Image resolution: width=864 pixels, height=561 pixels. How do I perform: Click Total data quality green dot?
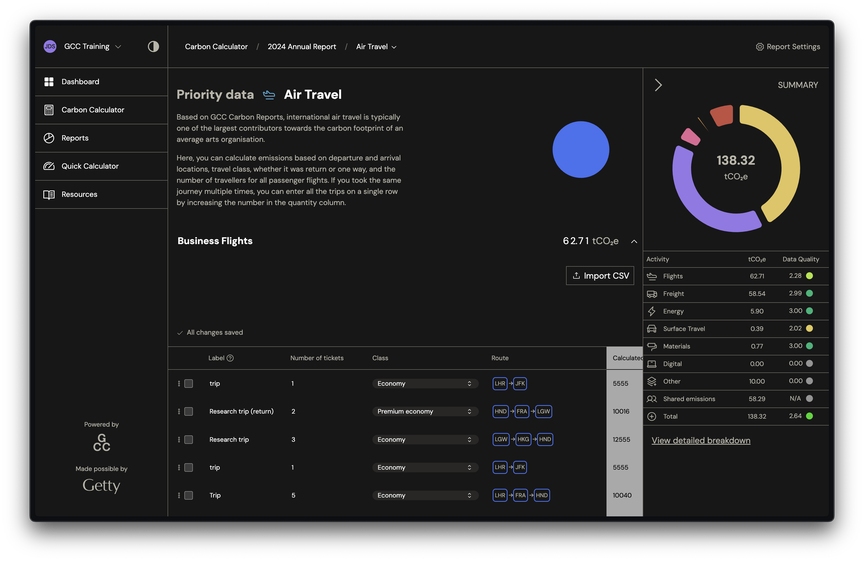pyautogui.click(x=809, y=417)
